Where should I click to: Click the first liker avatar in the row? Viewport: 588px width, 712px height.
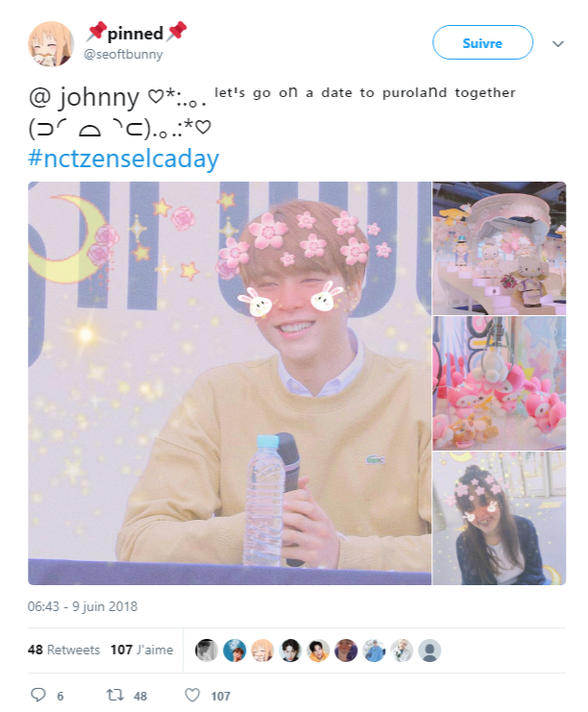(207, 650)
